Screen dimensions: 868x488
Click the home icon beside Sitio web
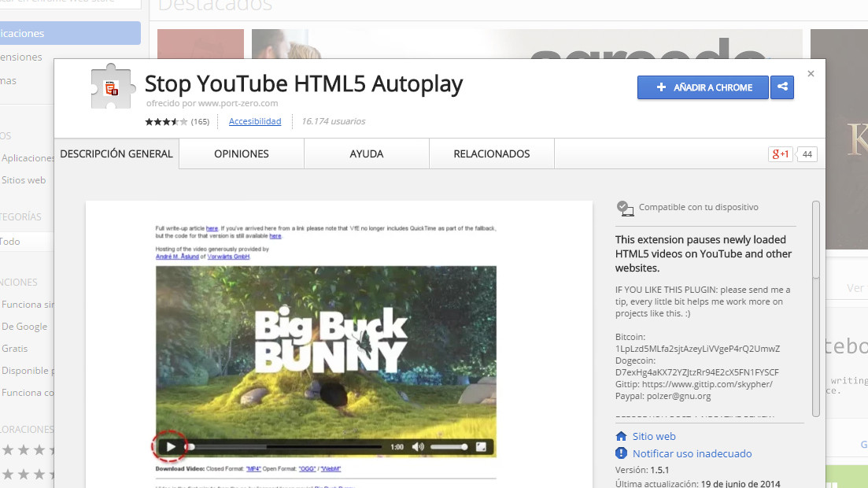(622, 436)
